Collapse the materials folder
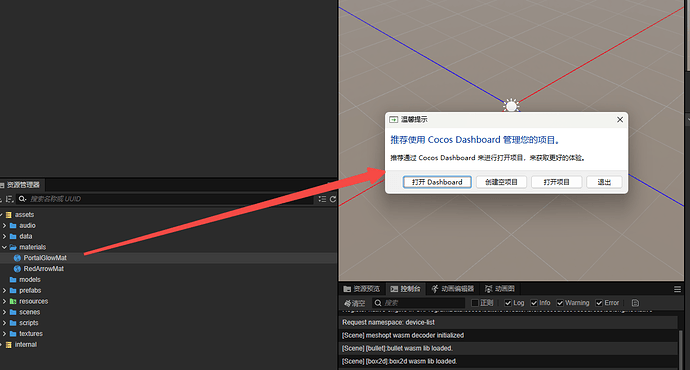Screen dimensions: 690x370 pos(4,247)
